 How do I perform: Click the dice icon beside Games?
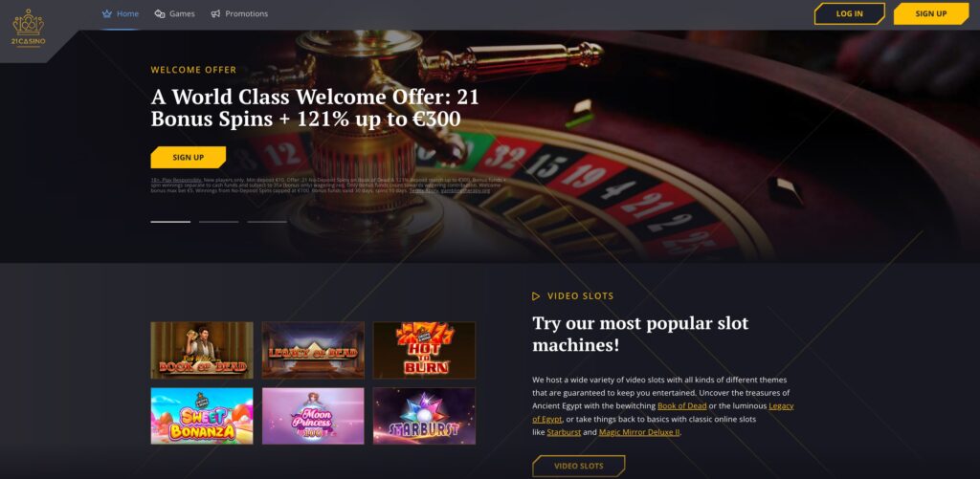(160, 13)
